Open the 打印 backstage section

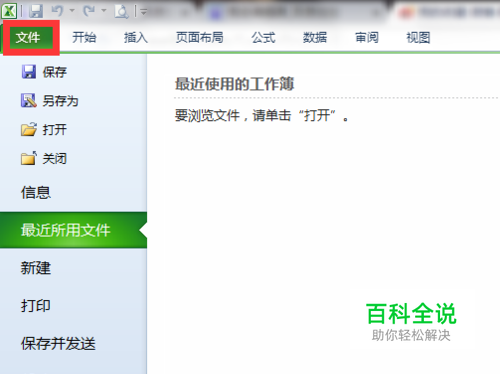[x=36, y=305]
